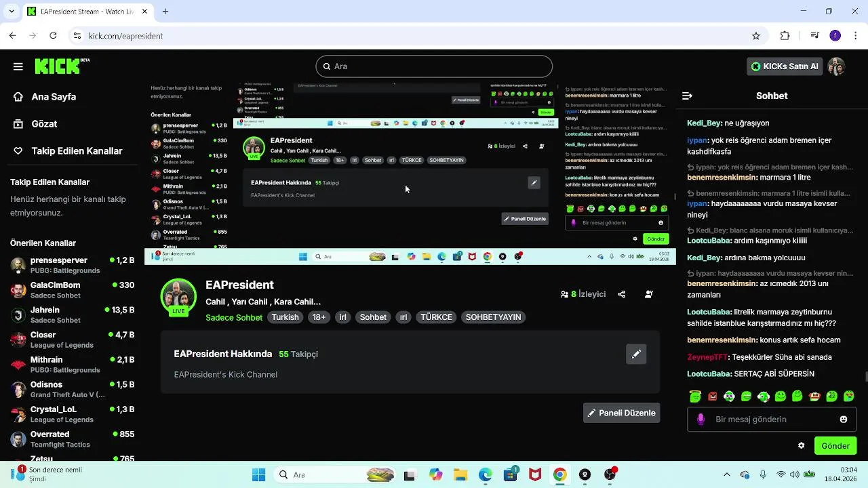Open the Closer recommended channel

(73, 340)
